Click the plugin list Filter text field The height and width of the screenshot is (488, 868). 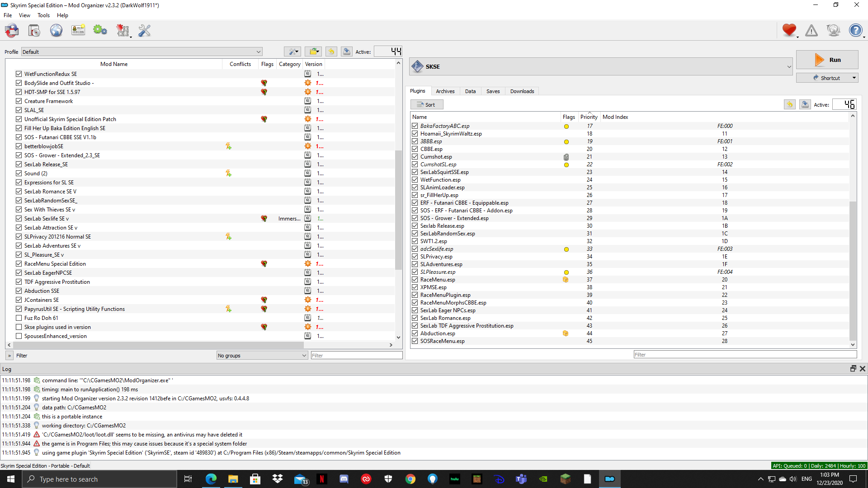pos(745,355)
